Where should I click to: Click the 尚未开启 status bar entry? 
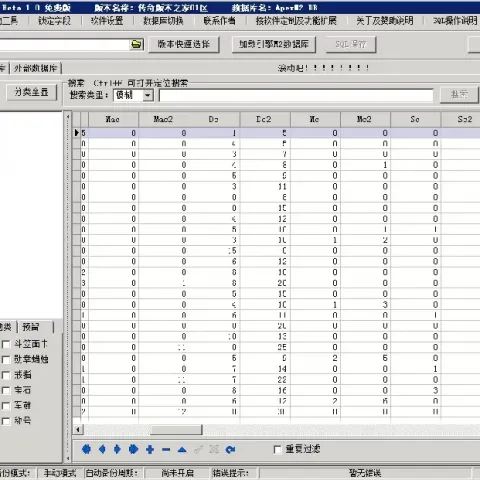point(177,473)
